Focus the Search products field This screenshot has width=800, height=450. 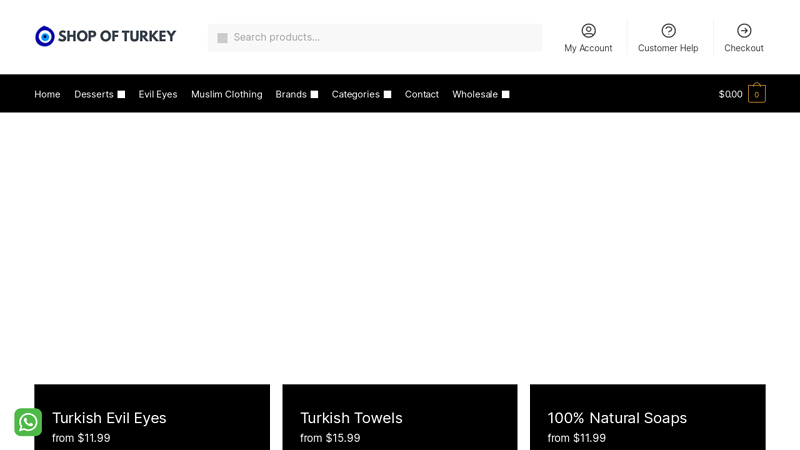pos(375,37)
